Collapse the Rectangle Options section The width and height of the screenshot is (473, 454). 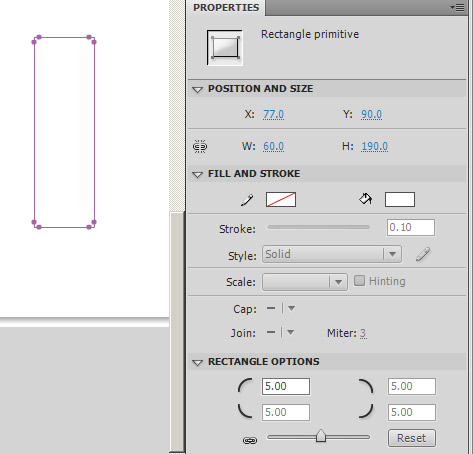pos(197,362)
